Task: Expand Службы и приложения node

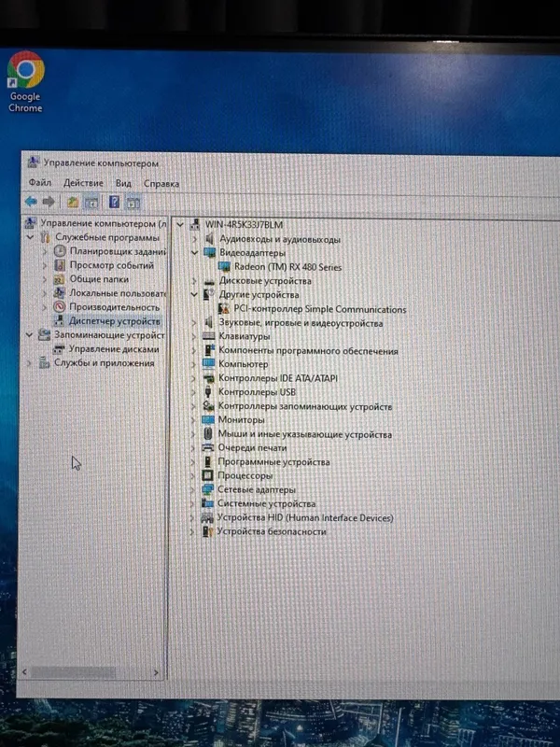Action: pyautogui.click(x=29, y=363)
